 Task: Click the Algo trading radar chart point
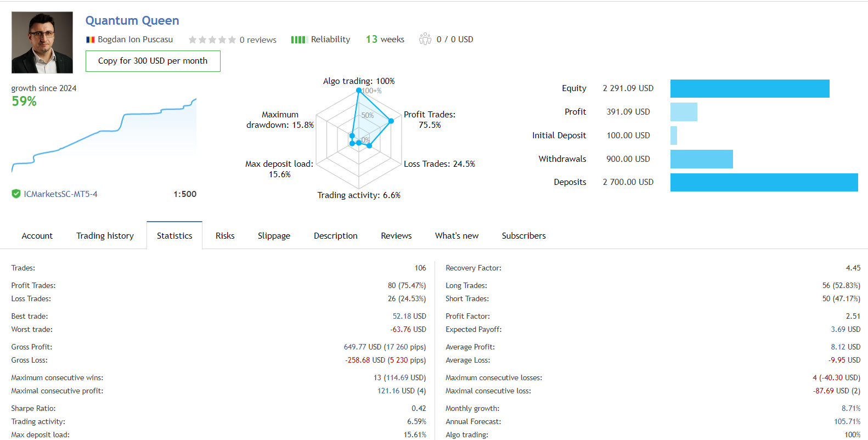(358, 91)
